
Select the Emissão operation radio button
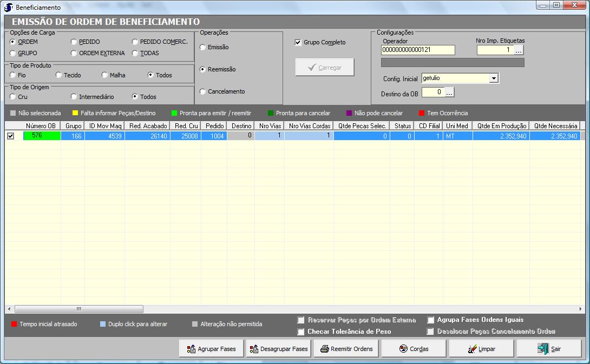(x=203, y=47)
